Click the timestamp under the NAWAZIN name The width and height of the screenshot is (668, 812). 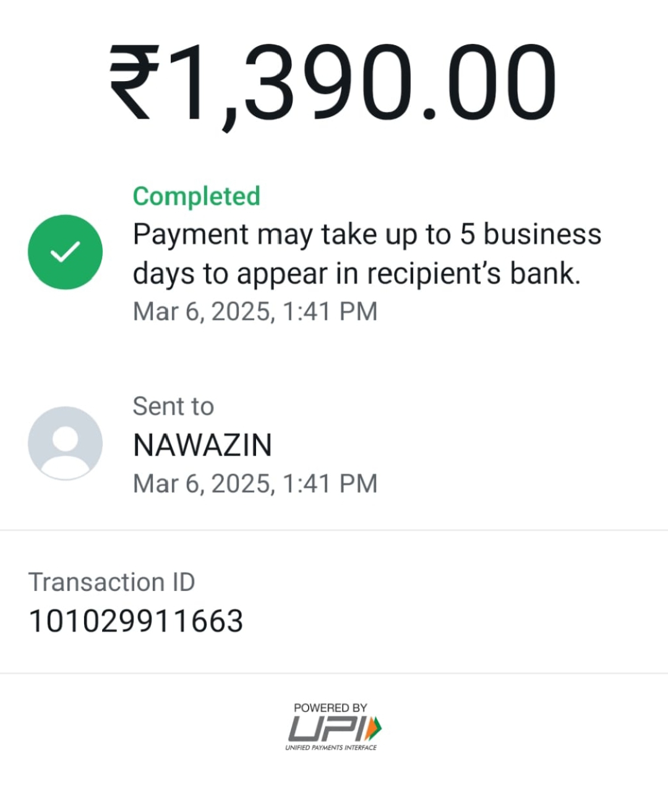[x=255, y=483]
